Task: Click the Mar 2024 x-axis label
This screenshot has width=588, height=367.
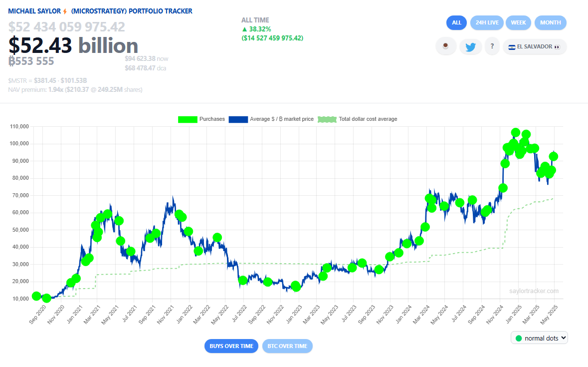Action: [x=421, y=314]
